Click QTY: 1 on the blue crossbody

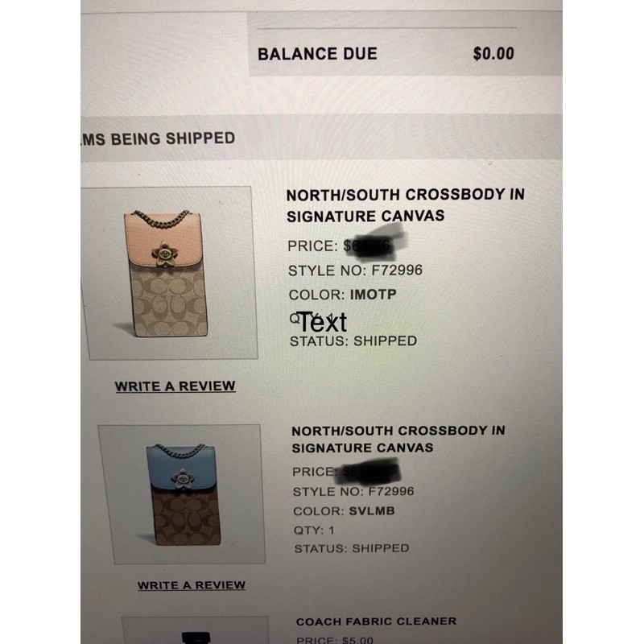314,530
